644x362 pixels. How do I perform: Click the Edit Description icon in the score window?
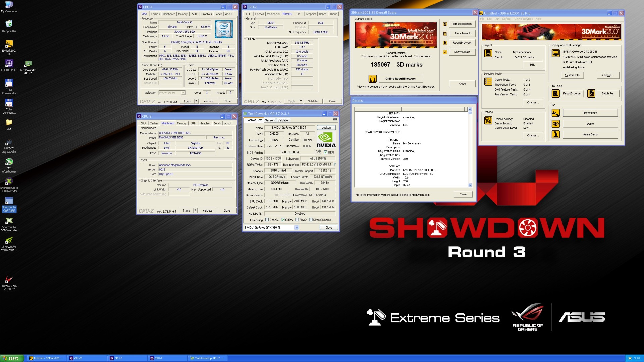[445, 24]
